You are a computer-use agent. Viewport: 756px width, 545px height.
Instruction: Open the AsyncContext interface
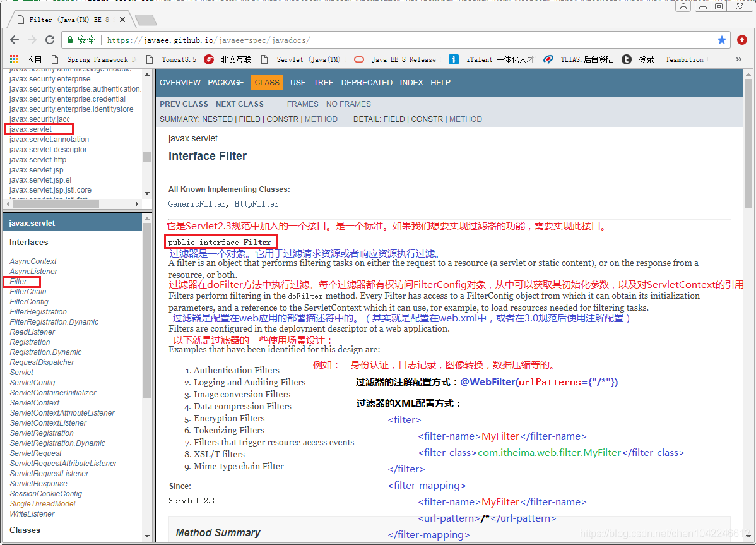click(33, 261)
